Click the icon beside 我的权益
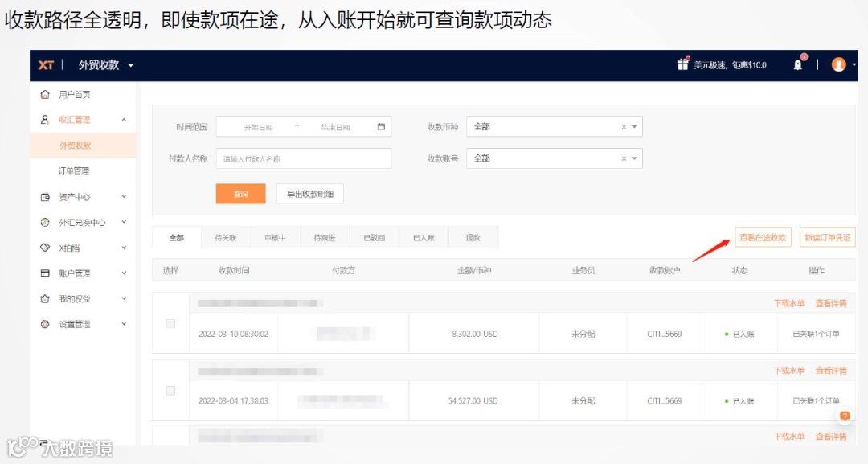This screenshot has width=868, height=464. click(x=45, y=298)
